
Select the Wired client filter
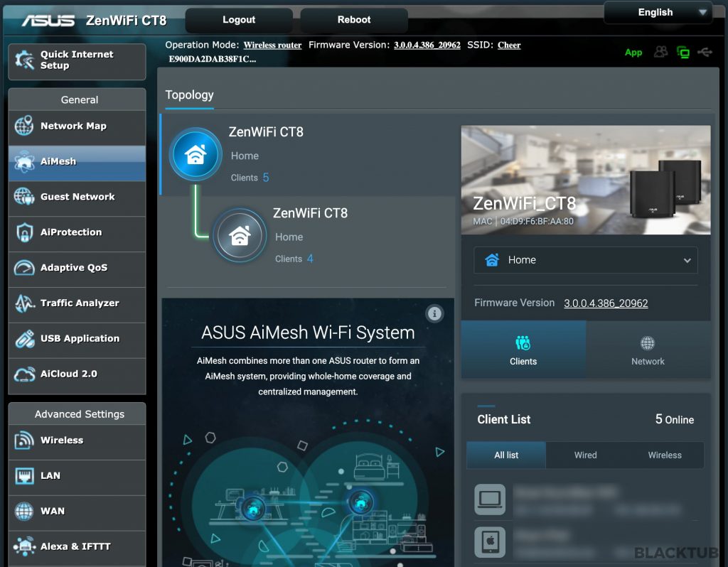pos(586,455)
